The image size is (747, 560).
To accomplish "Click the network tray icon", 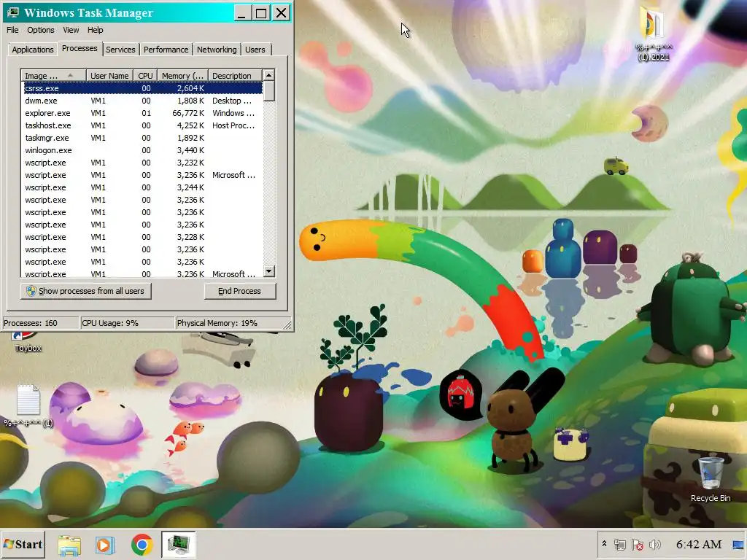I will click(620, 544).
